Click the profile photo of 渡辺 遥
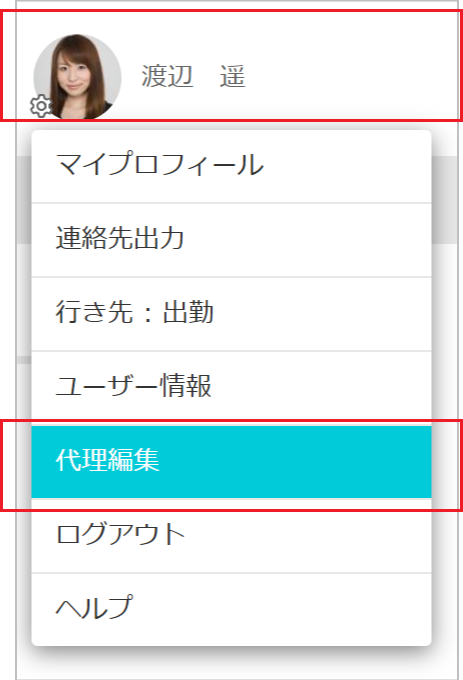Image resolution: width=463 pixels, height=680 pixels. point(78,76)
